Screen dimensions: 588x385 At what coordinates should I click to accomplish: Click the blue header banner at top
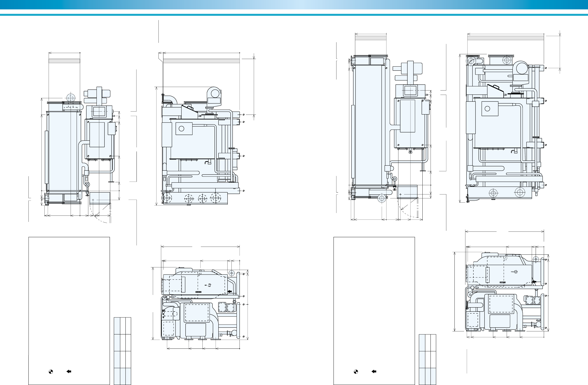point(294,4)
